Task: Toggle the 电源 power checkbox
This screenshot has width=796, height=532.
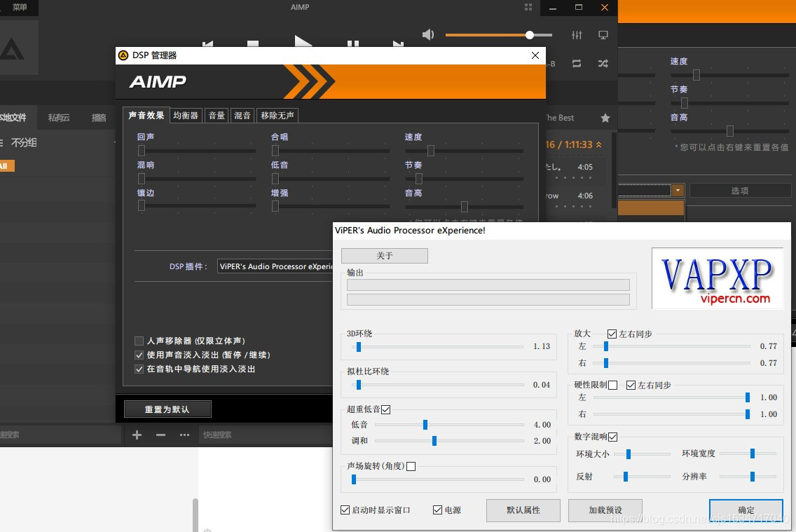Action: coord(438,510)
